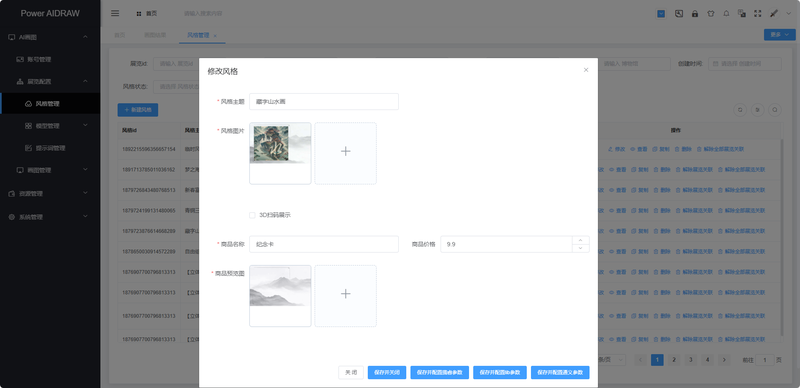Decrease 商品价格 with the down arrow
The width and height of the screenshot is (800, 388).
(581, 248)
